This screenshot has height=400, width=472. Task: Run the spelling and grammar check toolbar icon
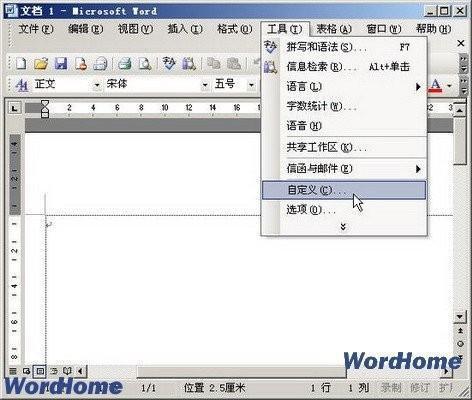(169, 63)
